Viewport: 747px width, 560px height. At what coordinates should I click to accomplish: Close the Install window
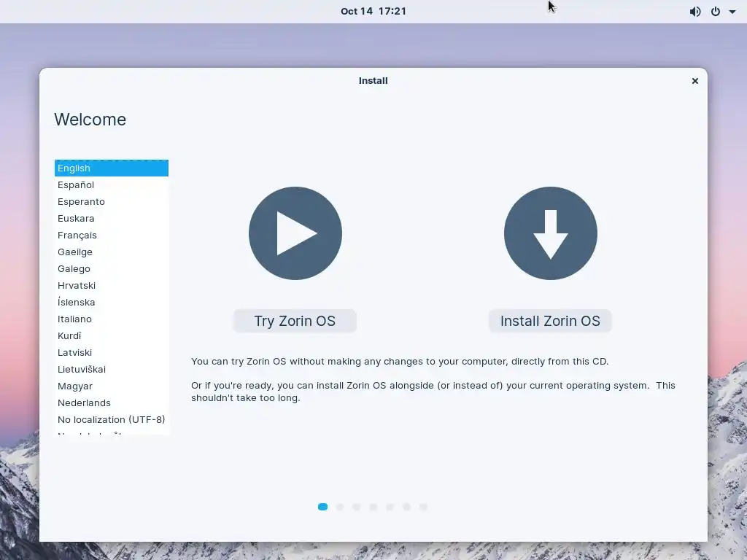tap(695, 81)
